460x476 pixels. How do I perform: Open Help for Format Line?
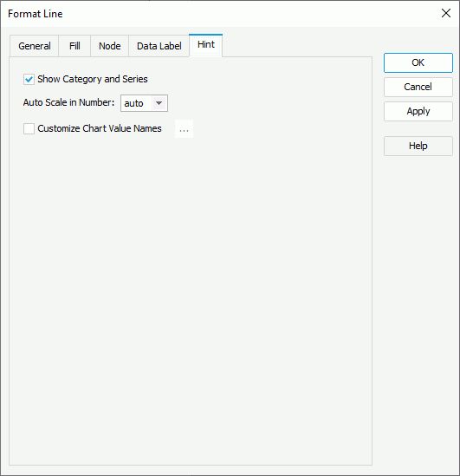(x=418, y=146)
